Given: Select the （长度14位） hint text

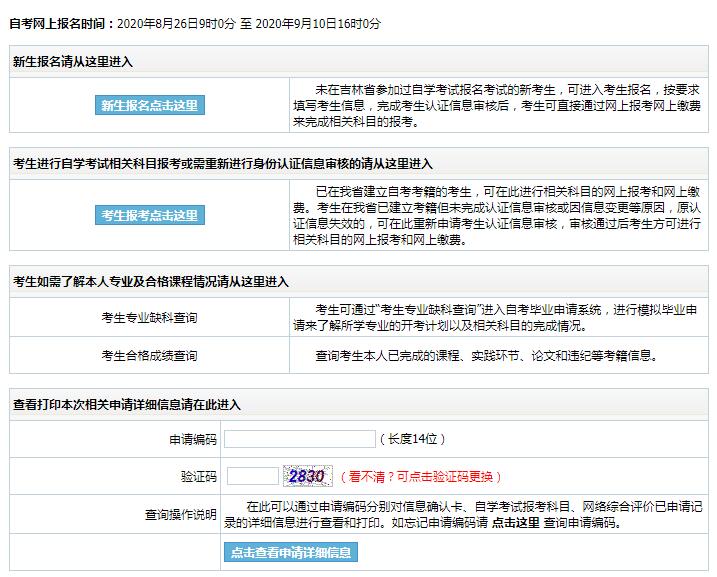Looking at the screenshot, I should tap(412, 439).
